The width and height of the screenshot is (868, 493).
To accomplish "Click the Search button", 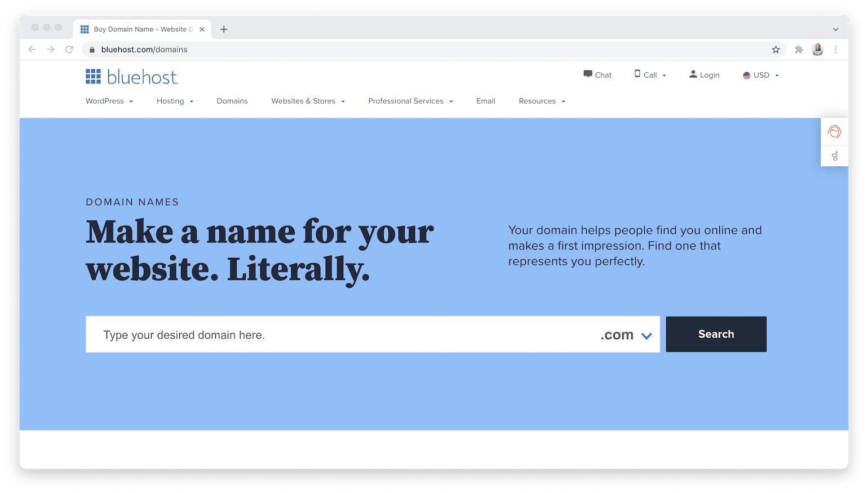I will click(716, 334).
